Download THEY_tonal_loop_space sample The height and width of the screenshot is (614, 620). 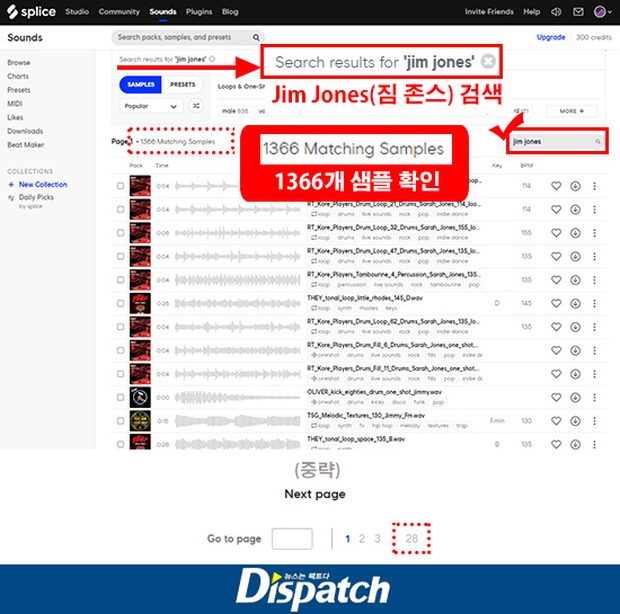[575, 444]
